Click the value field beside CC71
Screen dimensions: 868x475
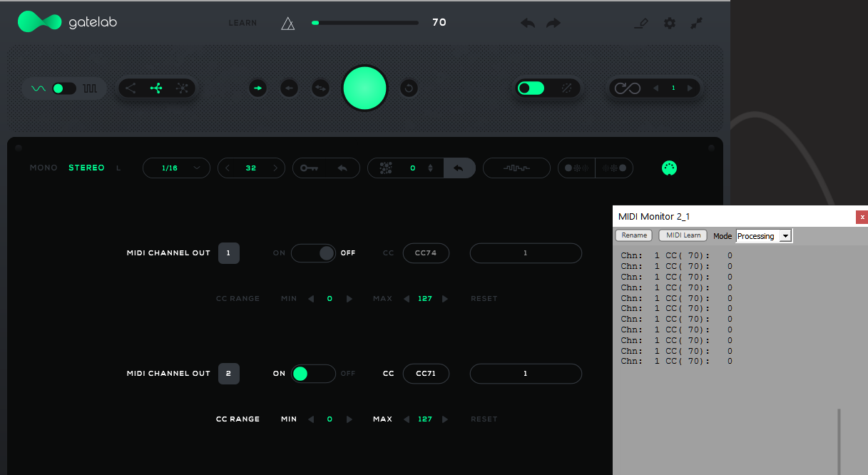click(x=526, y=374)
